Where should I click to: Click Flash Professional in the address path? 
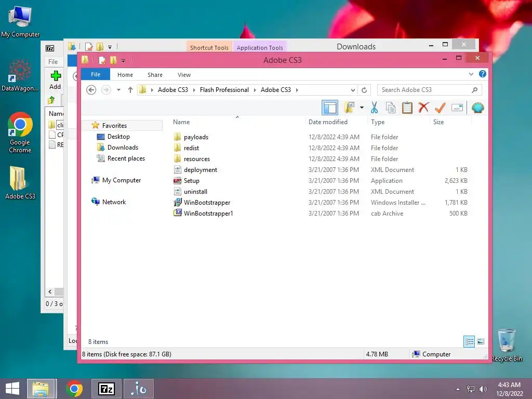224,90
